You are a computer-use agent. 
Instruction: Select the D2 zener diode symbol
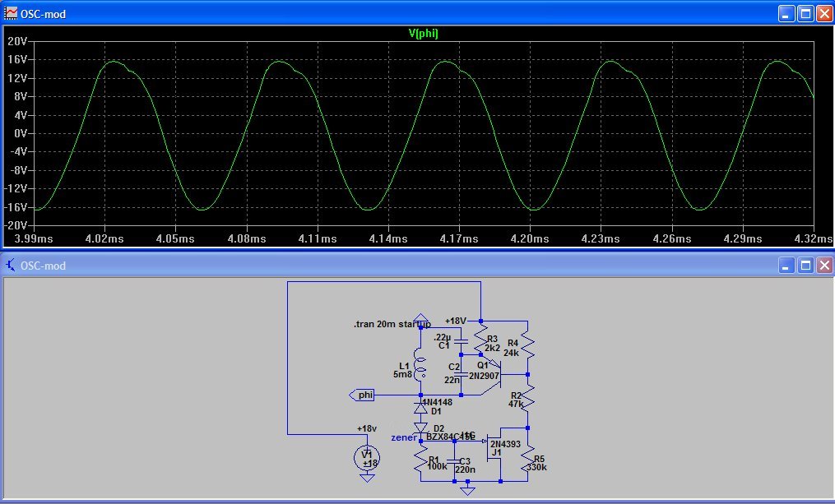pos(420,428)
